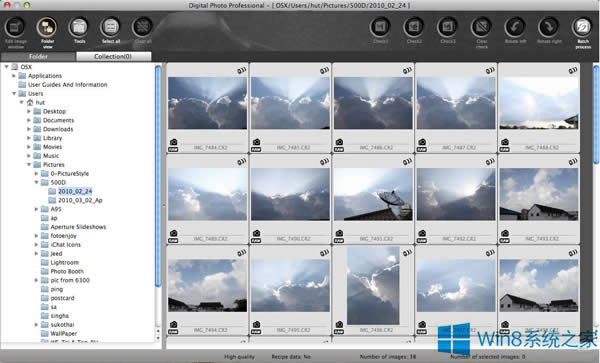
Task: Apply Check2 mark from the toolbar
Action: pyautogui.click(x=414, y=28)
